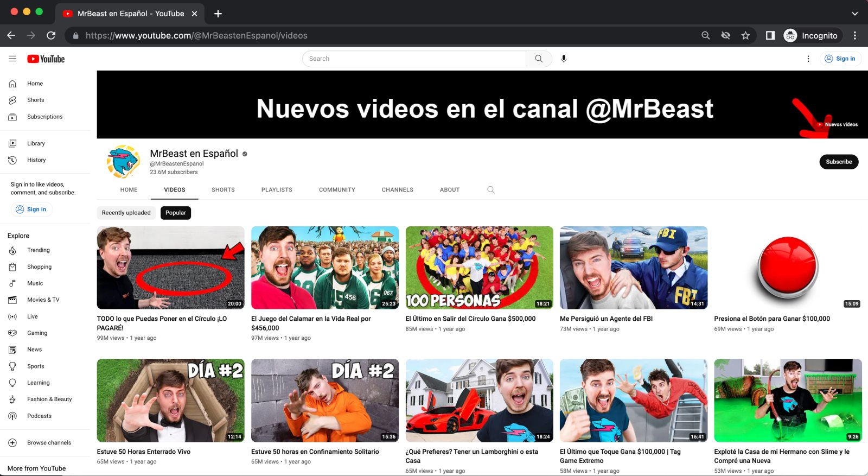The image size is (868, 476).
Task: Open the YouTube hamburger guide menu
Action: [x=12, y=59]
